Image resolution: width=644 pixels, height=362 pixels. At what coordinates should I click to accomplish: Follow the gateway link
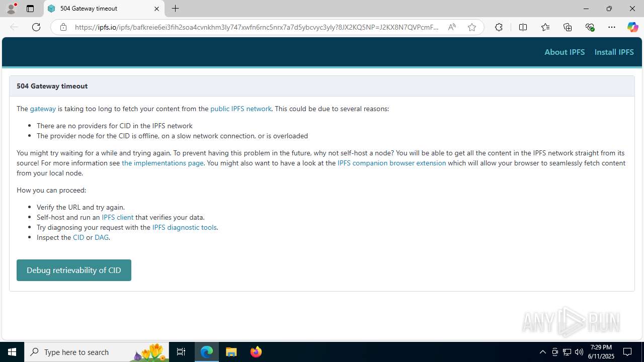tap(43, 109)
